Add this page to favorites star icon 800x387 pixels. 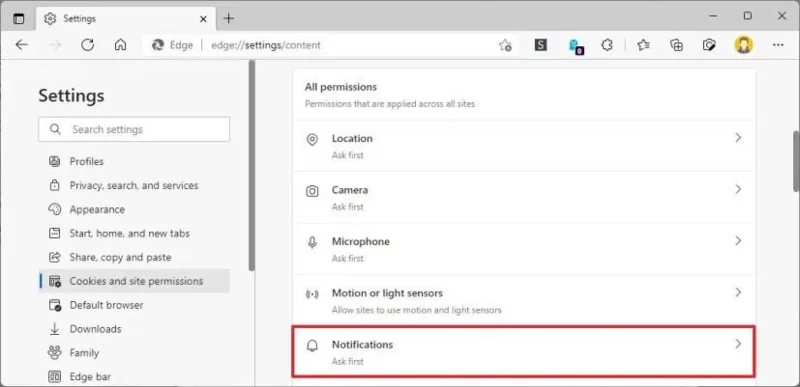point(505,45)
